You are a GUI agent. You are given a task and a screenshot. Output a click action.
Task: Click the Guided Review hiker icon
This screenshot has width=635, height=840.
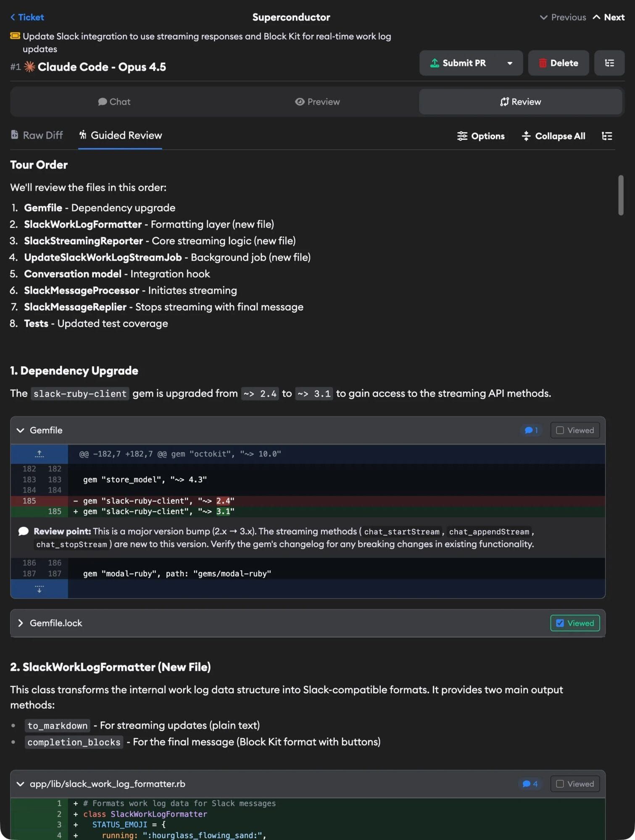pyautogui.click(x=83, y=135)
